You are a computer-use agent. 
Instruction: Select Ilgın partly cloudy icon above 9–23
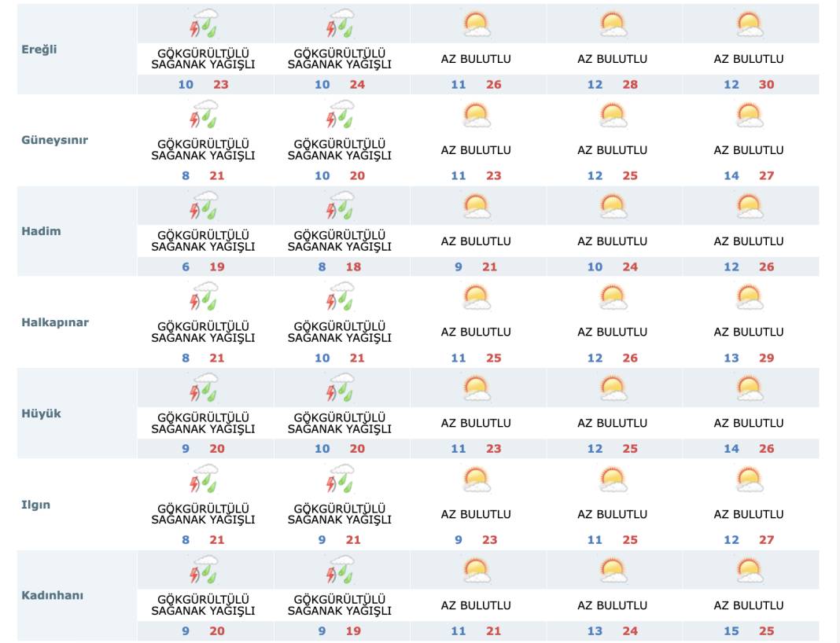point(476,479)
